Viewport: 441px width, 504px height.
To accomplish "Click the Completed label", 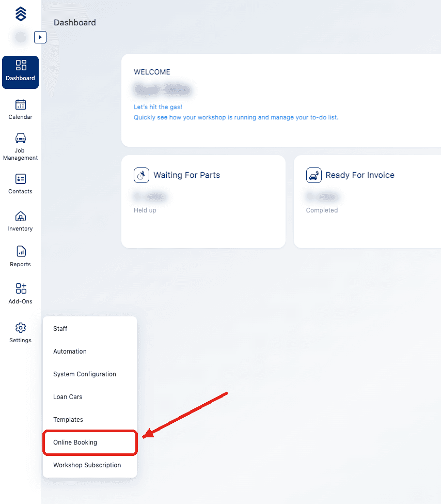I will 322,210.
